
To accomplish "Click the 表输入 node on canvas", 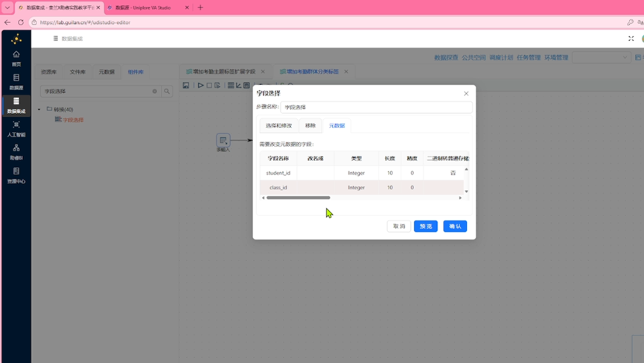I will tap(223, 140).
